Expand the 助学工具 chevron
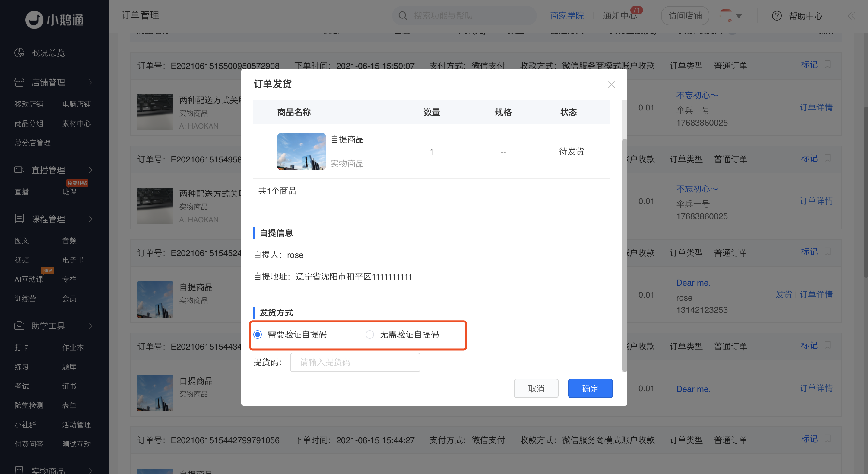The width and height of the screenshot is (868, 474). pos(90,325)
